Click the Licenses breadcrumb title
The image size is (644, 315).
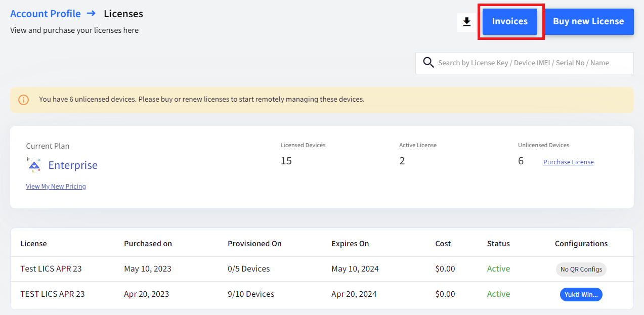point(123,14)
